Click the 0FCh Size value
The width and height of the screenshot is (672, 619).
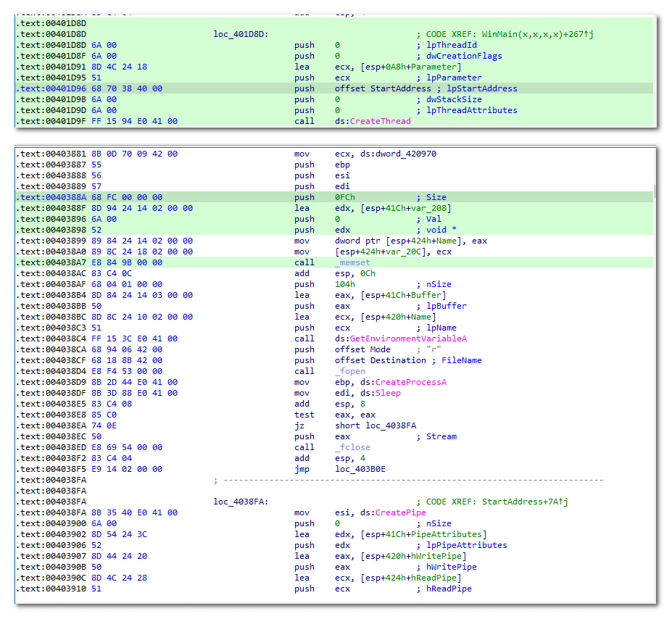coord(344,197)
